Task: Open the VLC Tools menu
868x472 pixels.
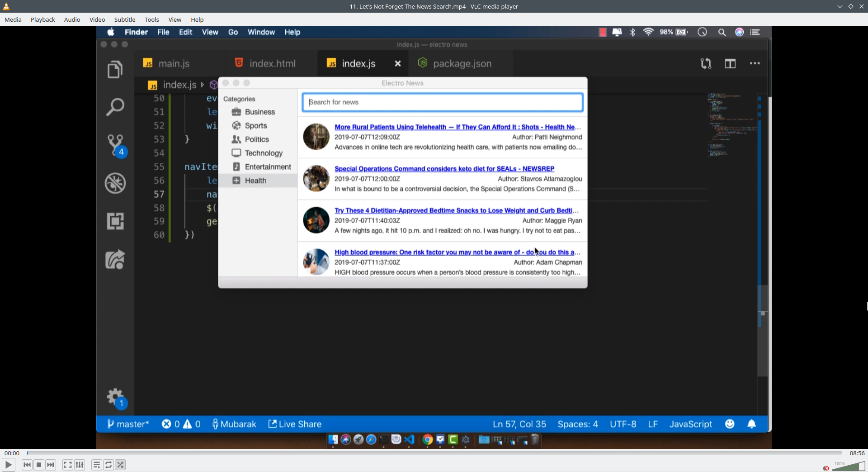Action: tap(152, 19)
